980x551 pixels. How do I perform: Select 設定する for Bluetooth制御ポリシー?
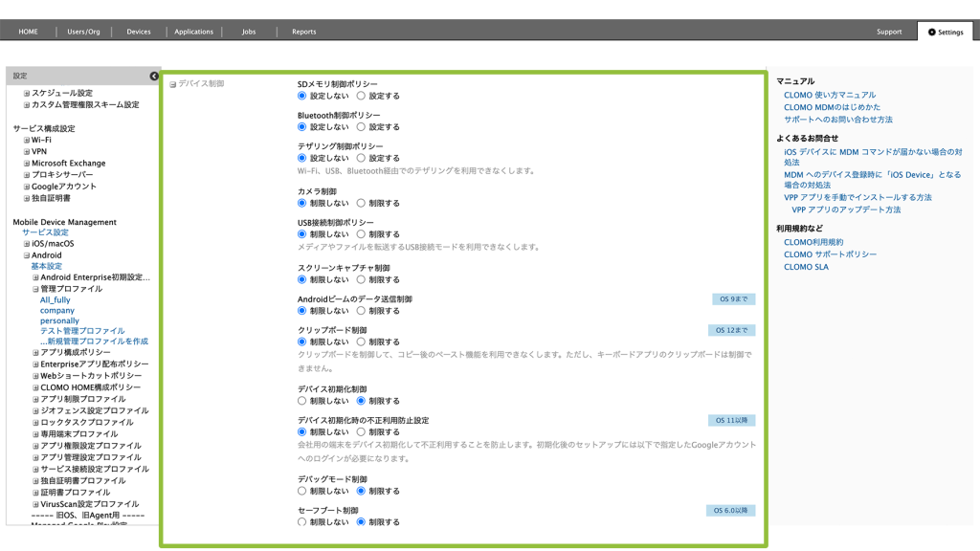[361, 126]
